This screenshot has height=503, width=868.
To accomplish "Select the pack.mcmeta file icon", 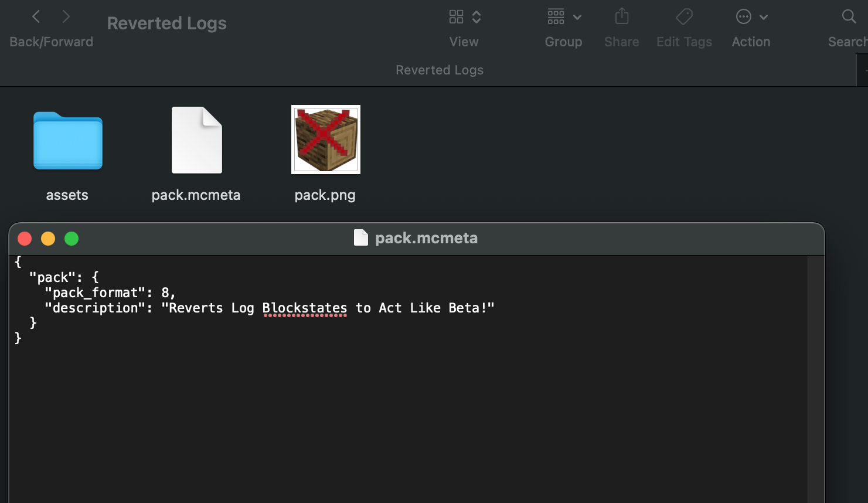I will pyautogui.click(x=196, y=140).
